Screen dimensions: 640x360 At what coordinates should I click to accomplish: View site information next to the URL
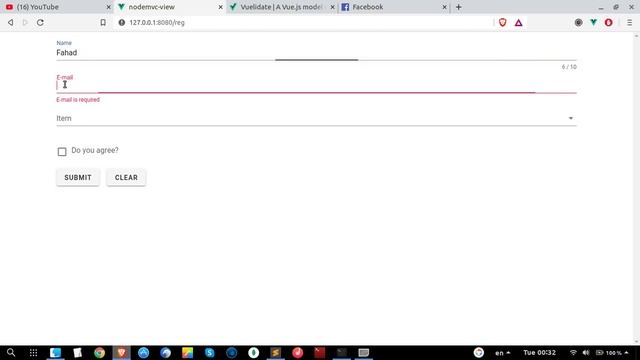(x=122, y=22)
